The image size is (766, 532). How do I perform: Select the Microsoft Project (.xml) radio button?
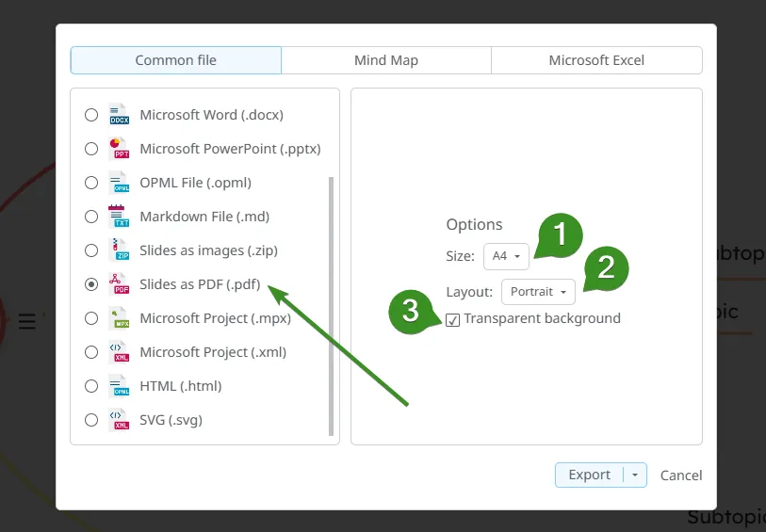coord(91,352)
